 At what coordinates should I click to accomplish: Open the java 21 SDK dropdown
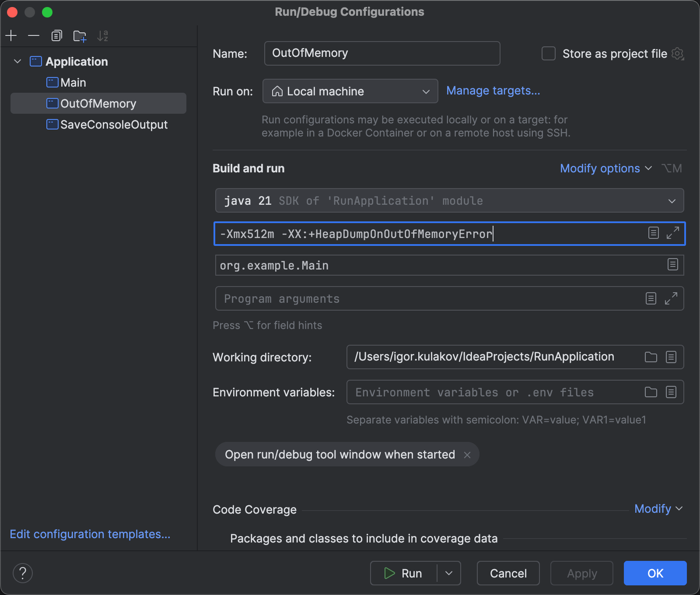[x=449, y=201]
